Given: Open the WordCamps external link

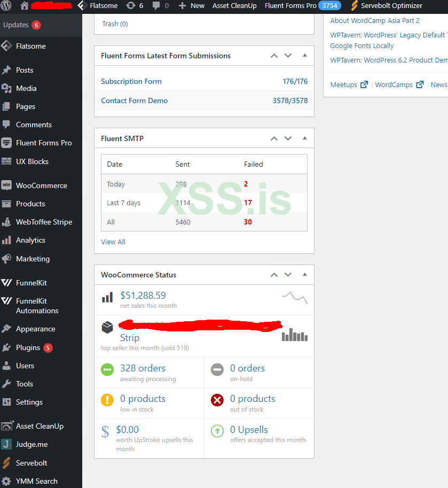Looking at the screenshot, I should click(399, 84).
